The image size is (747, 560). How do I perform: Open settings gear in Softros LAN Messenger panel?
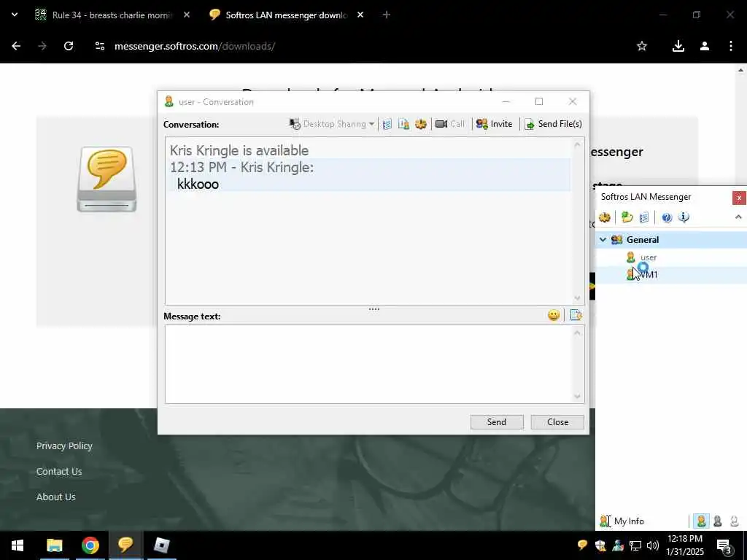pyautogui.click(x=605, y=217)
